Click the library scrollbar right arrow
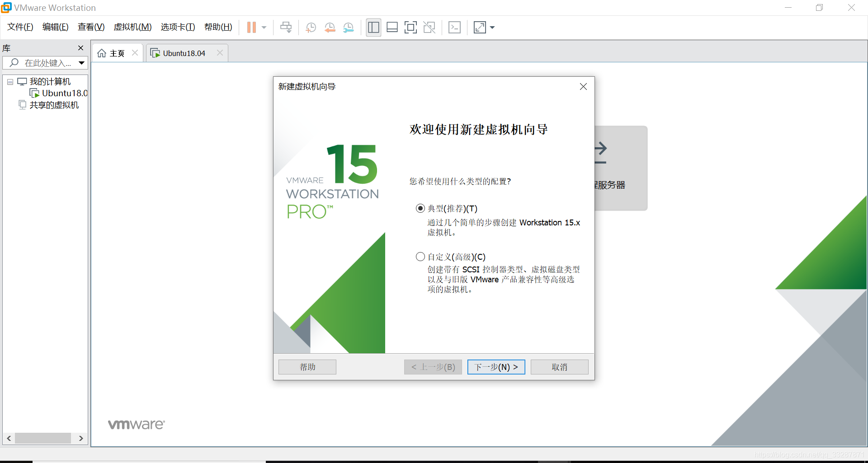 pos(81,438)
